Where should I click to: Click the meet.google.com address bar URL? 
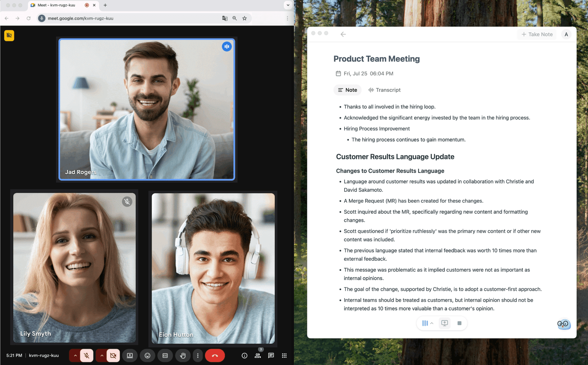coord(81,18)
